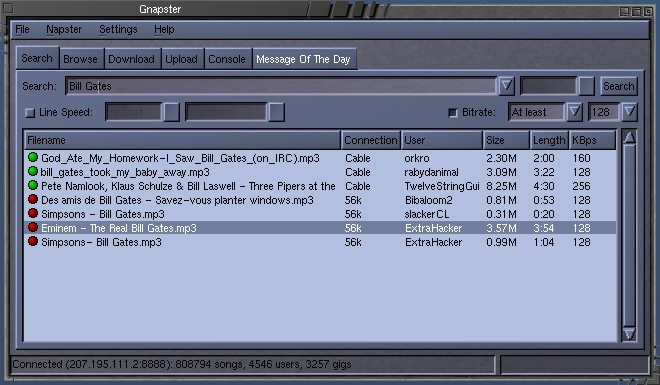Screen dimensions: 660x385
Task: Select Pete Namlook, Klaus Schulze & Bill Laswell row
Action: click(x=320, y=186)
